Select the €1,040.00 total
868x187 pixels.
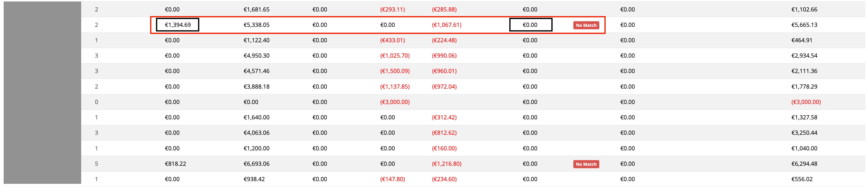(x=804, y=148)
